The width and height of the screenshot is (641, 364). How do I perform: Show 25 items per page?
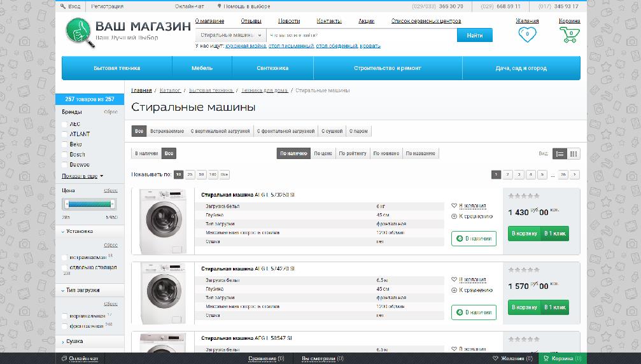190,174
